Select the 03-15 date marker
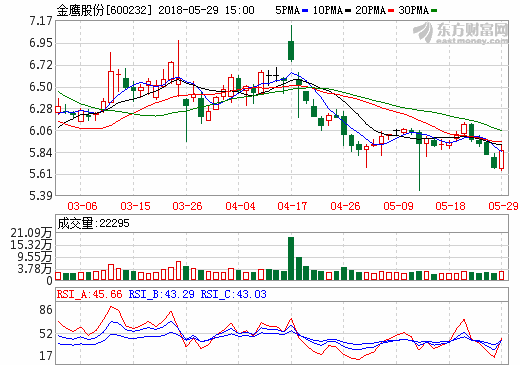520x365 pixels. point(135,206)
